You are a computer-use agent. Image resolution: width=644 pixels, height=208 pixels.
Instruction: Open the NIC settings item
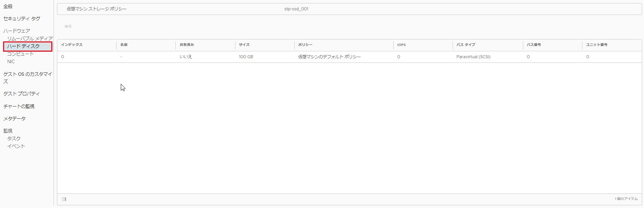pyautogui.click(x=11, y=62)
